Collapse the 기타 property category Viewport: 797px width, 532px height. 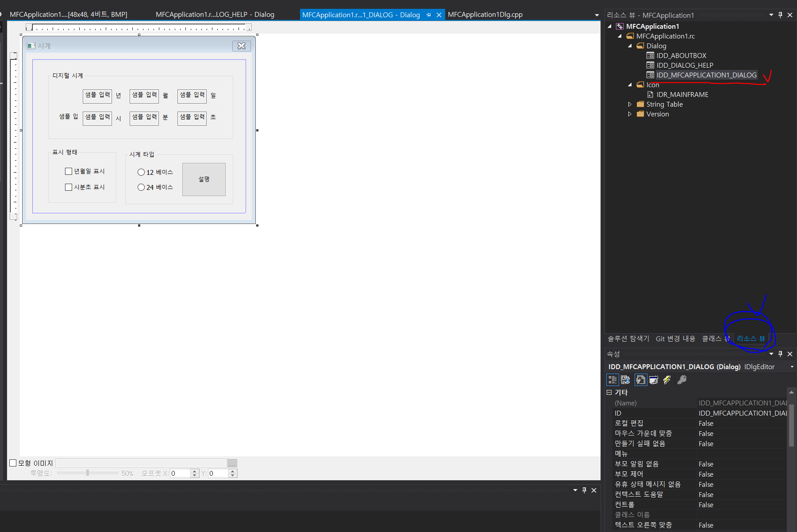tap(609, 392)
